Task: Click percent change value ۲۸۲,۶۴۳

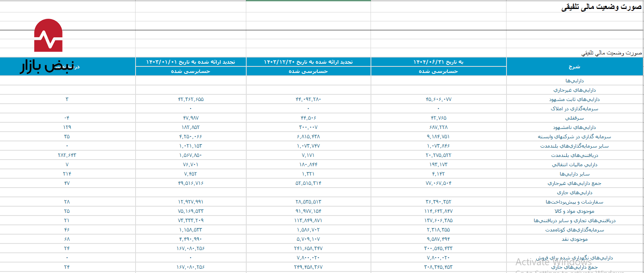Action: point(67,155)
